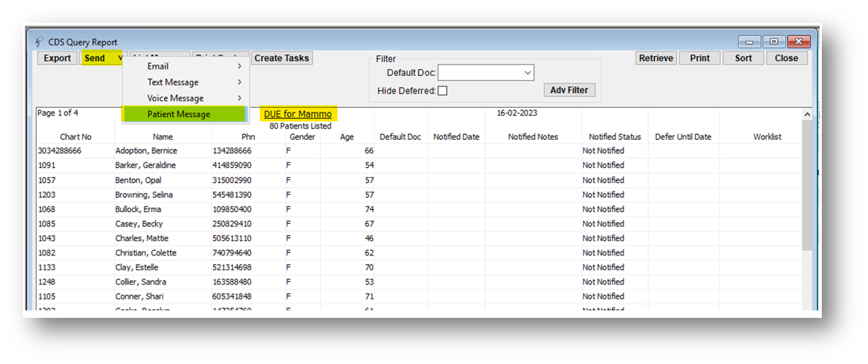
Task: Click the Notified Notes column header
Action: (x=533, y=137)
